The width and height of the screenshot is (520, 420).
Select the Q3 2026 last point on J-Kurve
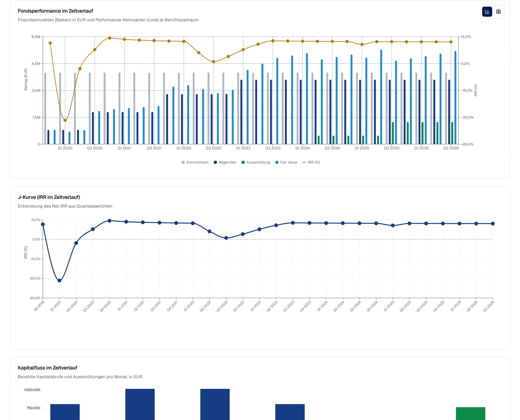tap(493, 223)
